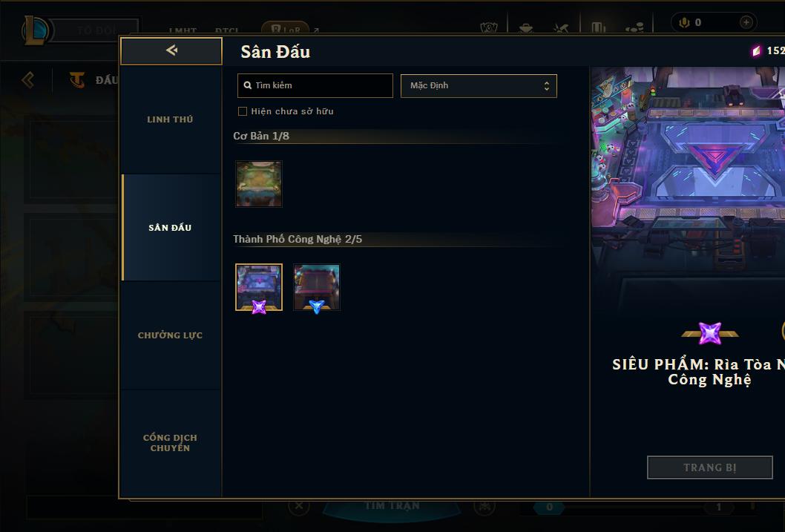Click the Tìm kiếm search input field

tap(315, 85)
